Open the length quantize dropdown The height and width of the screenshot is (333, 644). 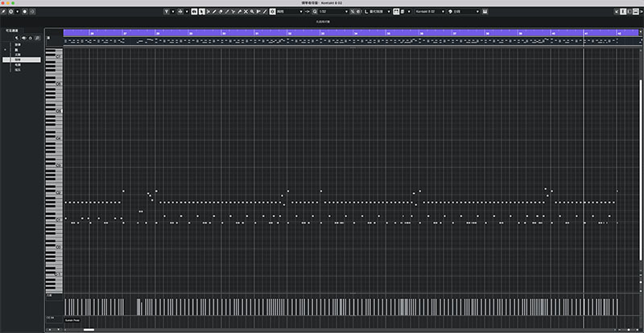(x=380, y=11)
